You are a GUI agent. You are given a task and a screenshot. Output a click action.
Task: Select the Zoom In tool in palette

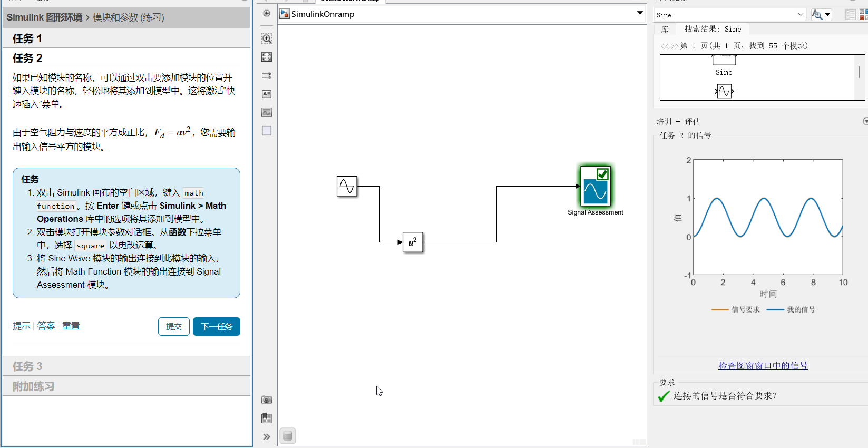pyautogui.click(x=267, y=38)
